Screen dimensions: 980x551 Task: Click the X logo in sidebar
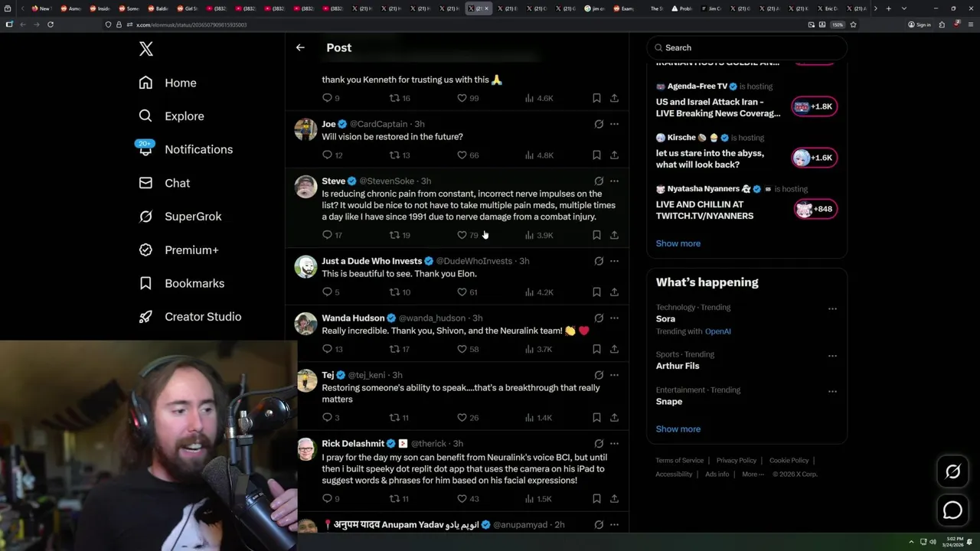[146, 49]
